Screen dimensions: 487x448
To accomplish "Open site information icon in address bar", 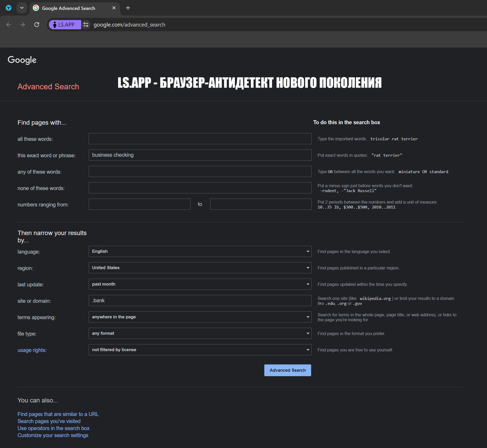I will point(86,25).
